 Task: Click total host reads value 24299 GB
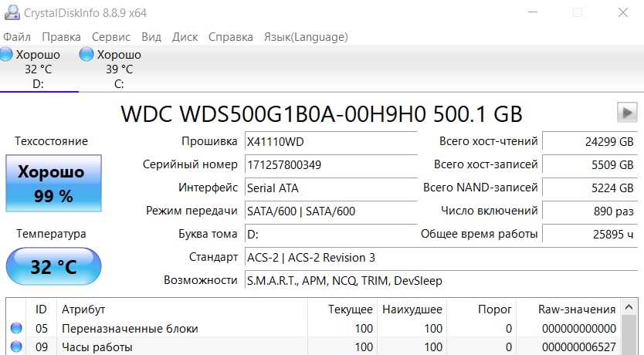(x=590, y=142)
